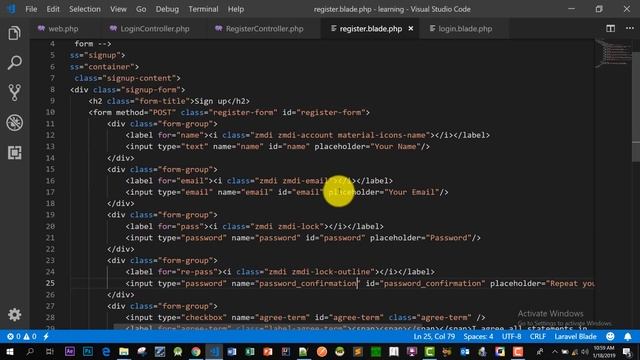Viewport: 640px width, 360px height.
Task: Click "password_confirmation" name attribute value
Action: (x=308, y=283)
